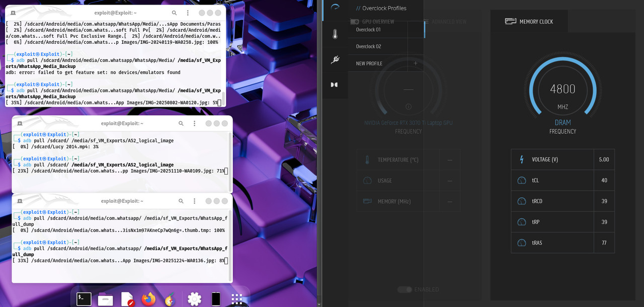Switch to the ADVANCED VIEW tab

click(x=445, y=22)
